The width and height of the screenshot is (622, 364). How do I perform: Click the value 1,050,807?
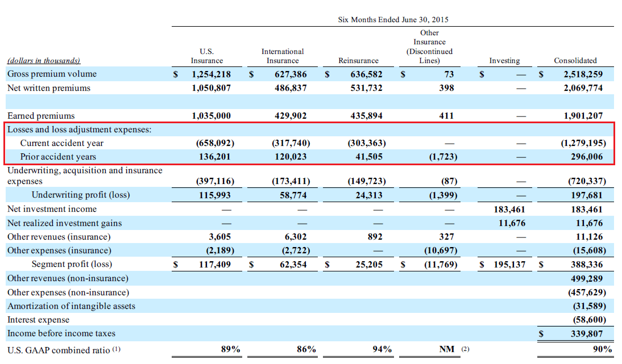[x=211, y=89]
